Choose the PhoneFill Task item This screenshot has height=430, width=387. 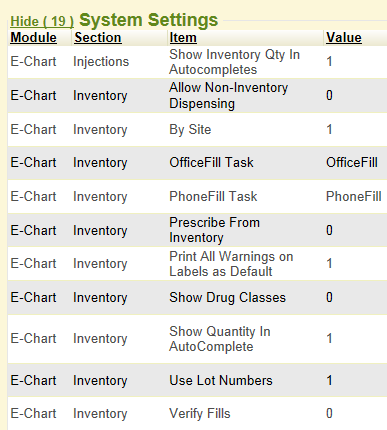click(x=213, y=196)
